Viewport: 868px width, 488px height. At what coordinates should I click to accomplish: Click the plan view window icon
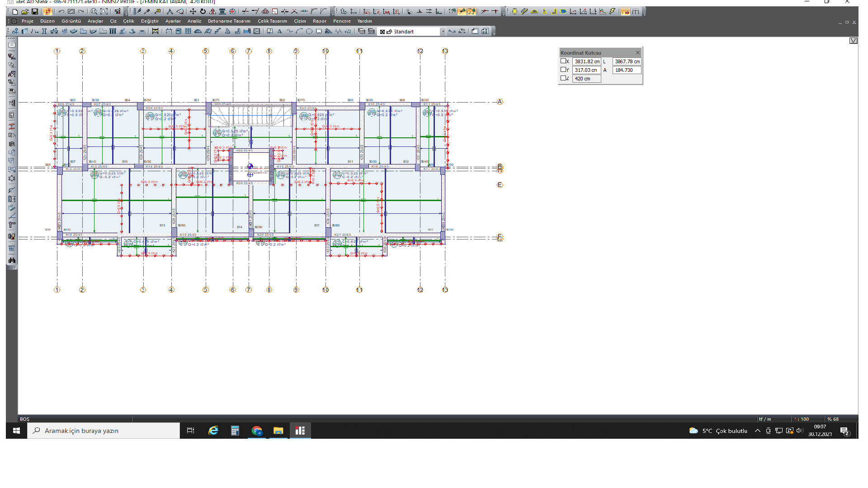click(485, 31)
